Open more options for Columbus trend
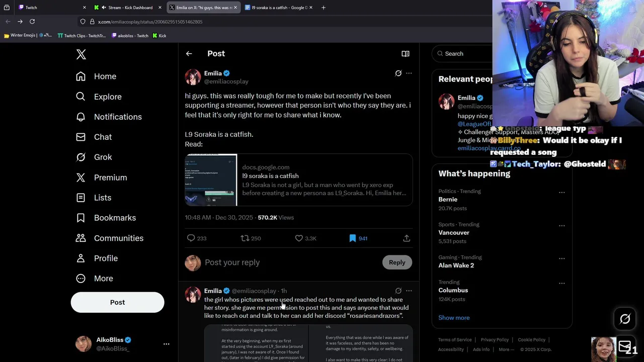Viewport: 644px width, 362px height. pos(561,283)
